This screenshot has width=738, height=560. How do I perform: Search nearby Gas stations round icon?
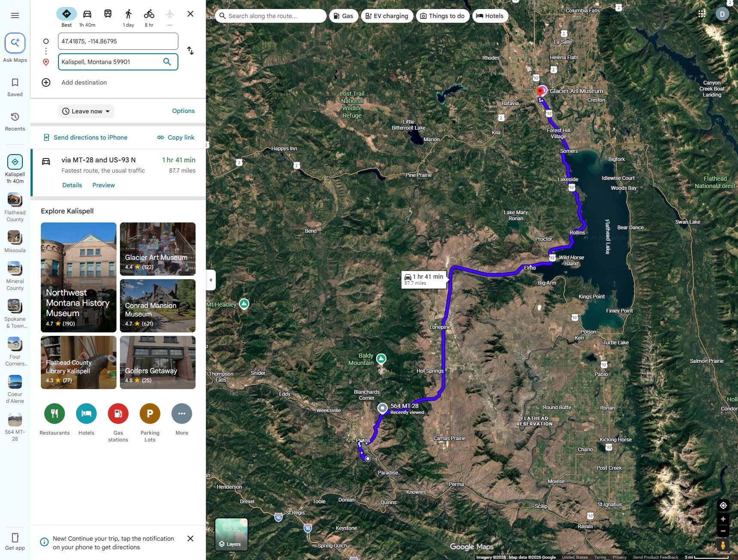(118, 414)
